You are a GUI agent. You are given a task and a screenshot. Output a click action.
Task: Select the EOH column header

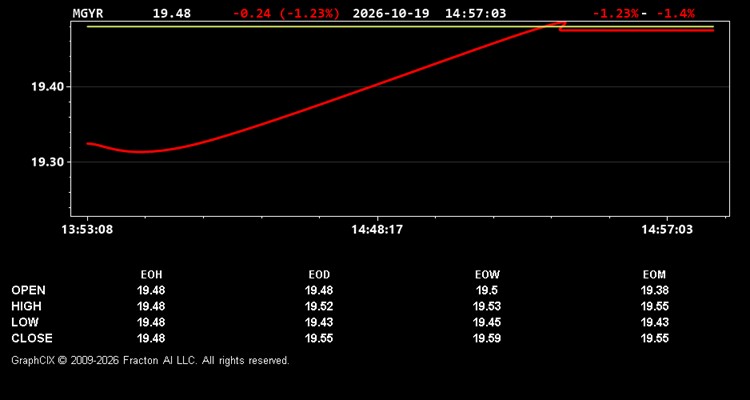coord(151,275)
